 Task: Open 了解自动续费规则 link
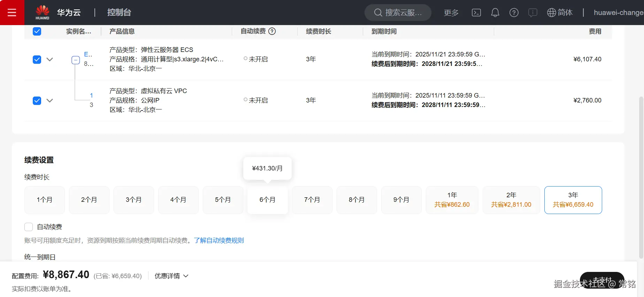pos(219,241)
